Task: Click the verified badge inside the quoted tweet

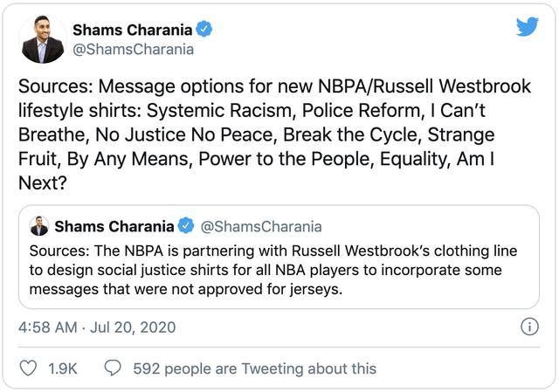Action: click(186, 227)
